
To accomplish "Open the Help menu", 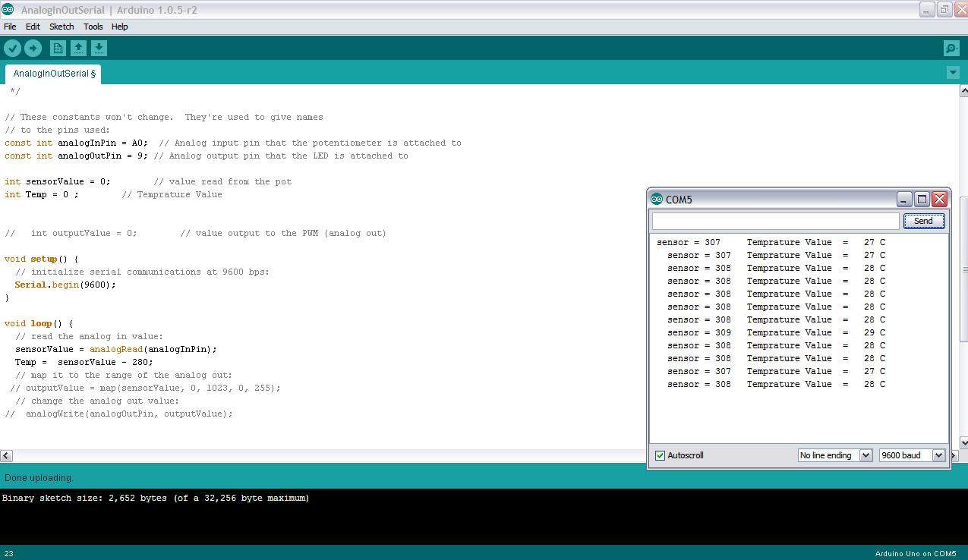I will click(119, 27).
